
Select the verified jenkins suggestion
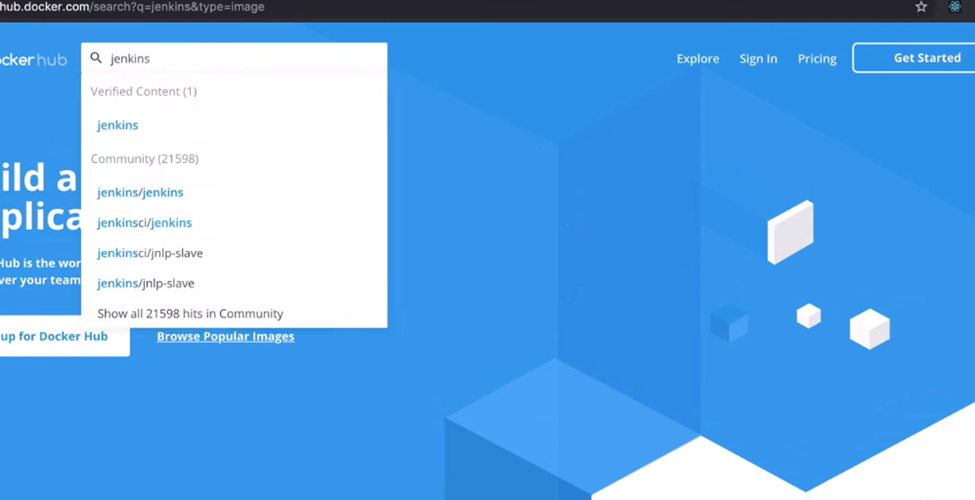[x=118, y=125]
